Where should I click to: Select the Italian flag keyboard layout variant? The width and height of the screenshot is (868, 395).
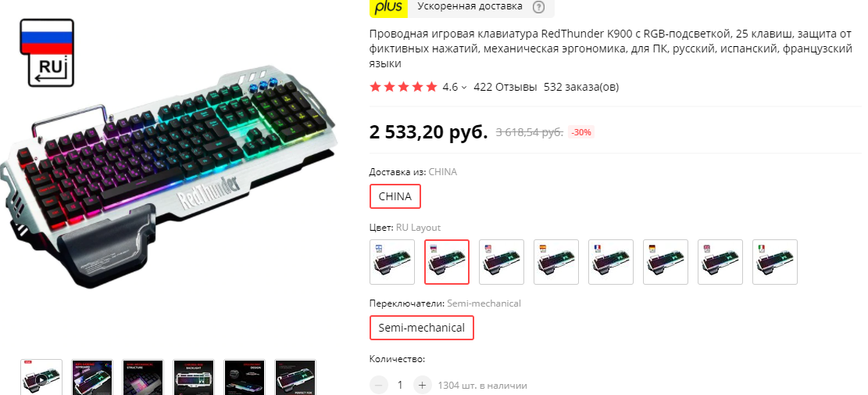click(x=776, y=262)
